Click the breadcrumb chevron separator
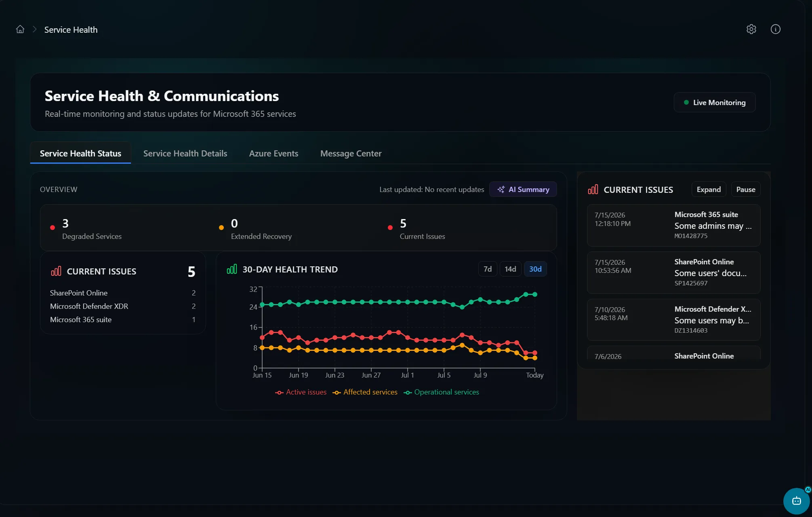812x517 pixels. pyautogui.click(x=34, y=30)
